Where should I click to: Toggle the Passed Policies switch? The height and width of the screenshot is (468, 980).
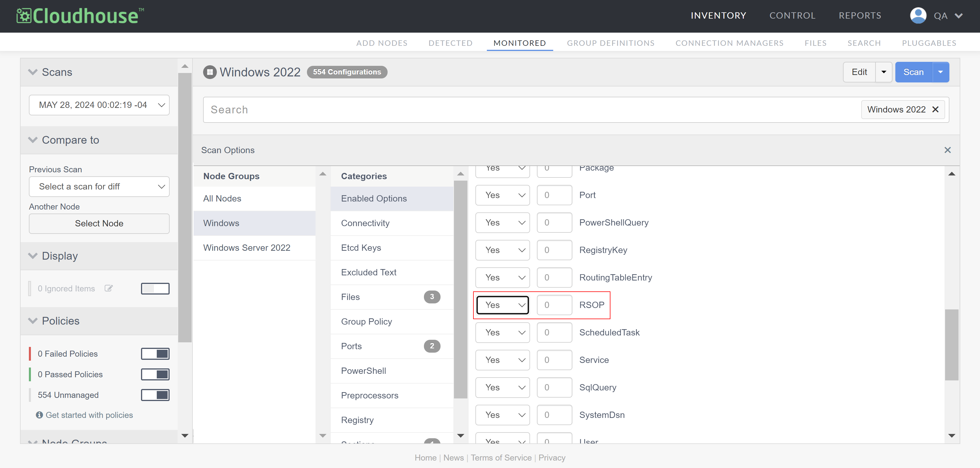(x=155, y=374)
